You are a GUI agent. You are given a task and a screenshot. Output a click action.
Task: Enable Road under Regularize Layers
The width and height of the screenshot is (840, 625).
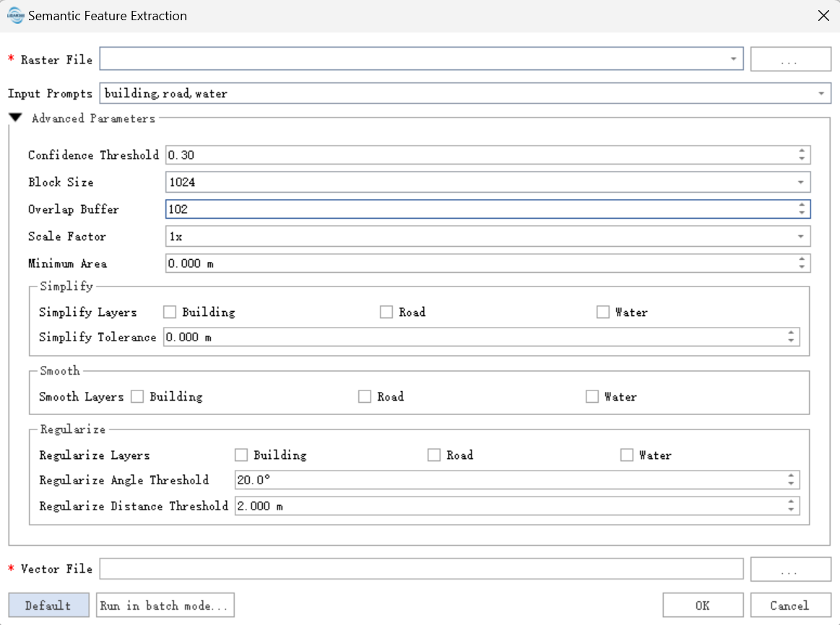point(434,455)
